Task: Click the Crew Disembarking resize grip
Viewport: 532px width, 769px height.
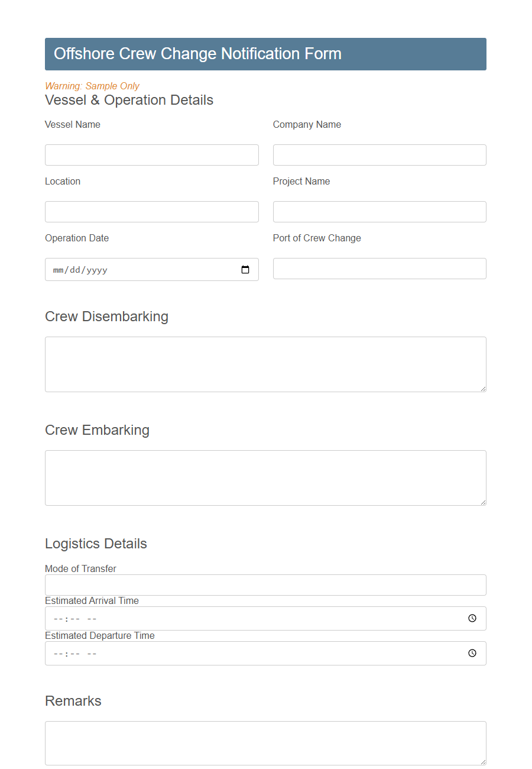Action: click(x=483, y=388)
